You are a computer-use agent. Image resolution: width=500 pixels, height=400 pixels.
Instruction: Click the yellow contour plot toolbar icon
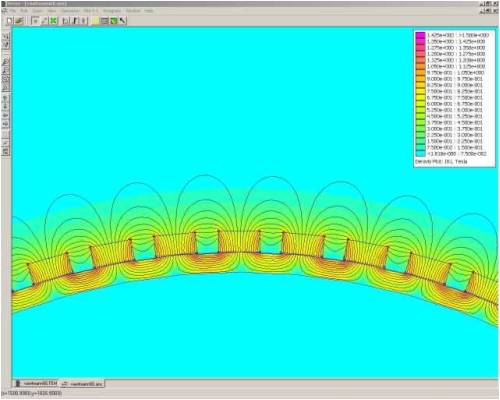pos(96,21)
